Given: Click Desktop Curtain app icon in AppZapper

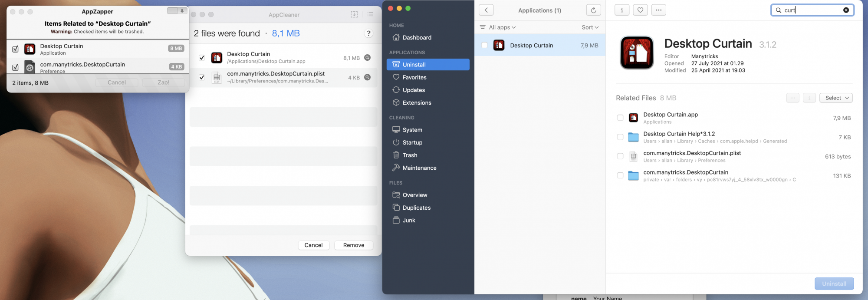Looking at the screenshot, I should (30, 49).
